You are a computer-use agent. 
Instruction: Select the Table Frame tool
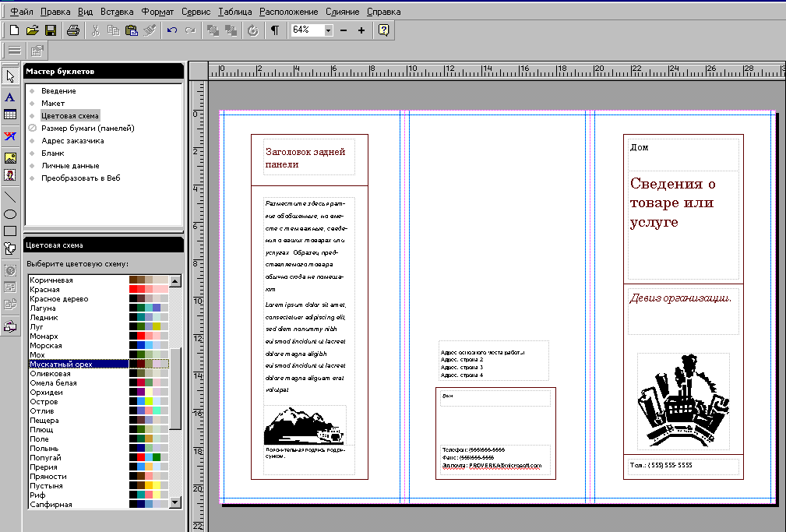click(10, 115)
